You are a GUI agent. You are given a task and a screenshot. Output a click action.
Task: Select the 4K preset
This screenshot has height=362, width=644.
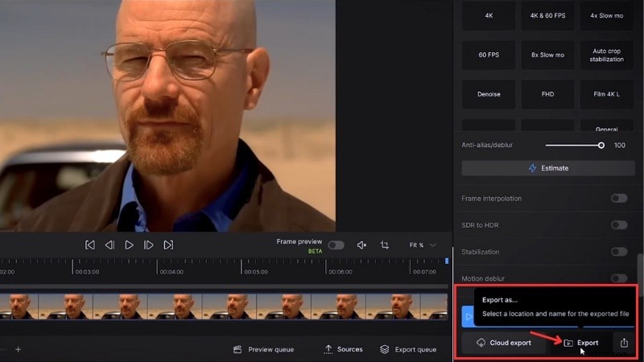(x=489, y=15)
